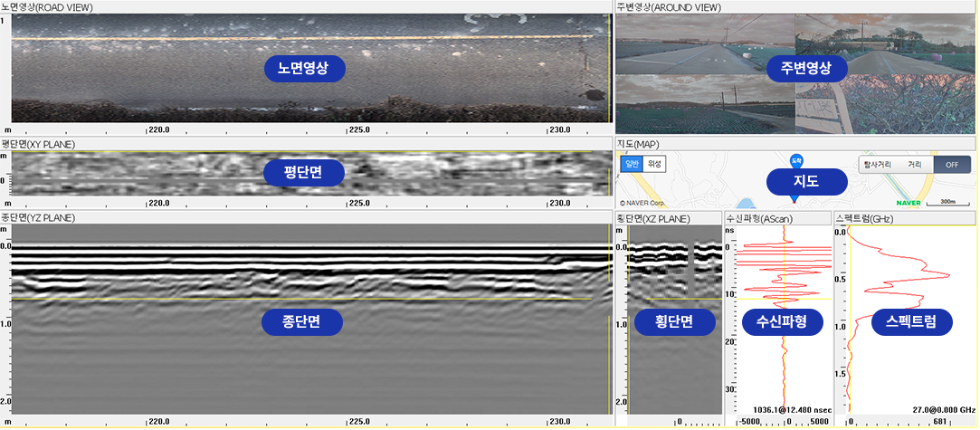Image resolution: width=980 pixels, height=430 pixels.
Task: Click 230.0 on YZ plane bottom axis
Action: point(559,421)
